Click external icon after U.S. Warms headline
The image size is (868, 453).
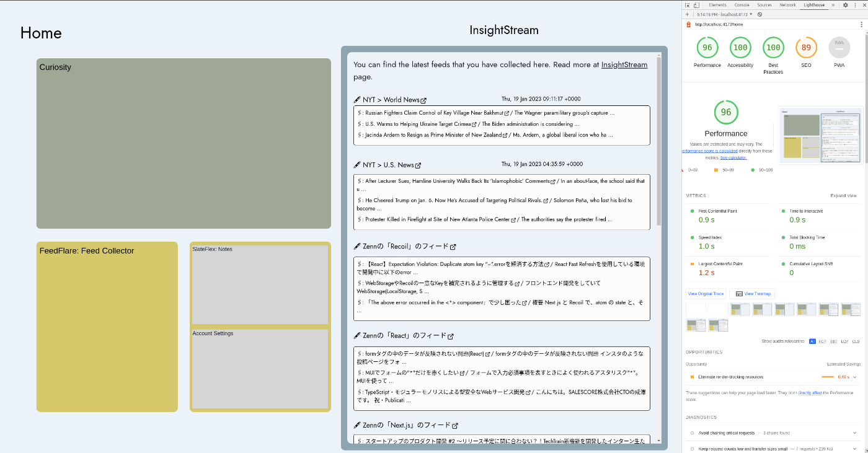[474, 125]
